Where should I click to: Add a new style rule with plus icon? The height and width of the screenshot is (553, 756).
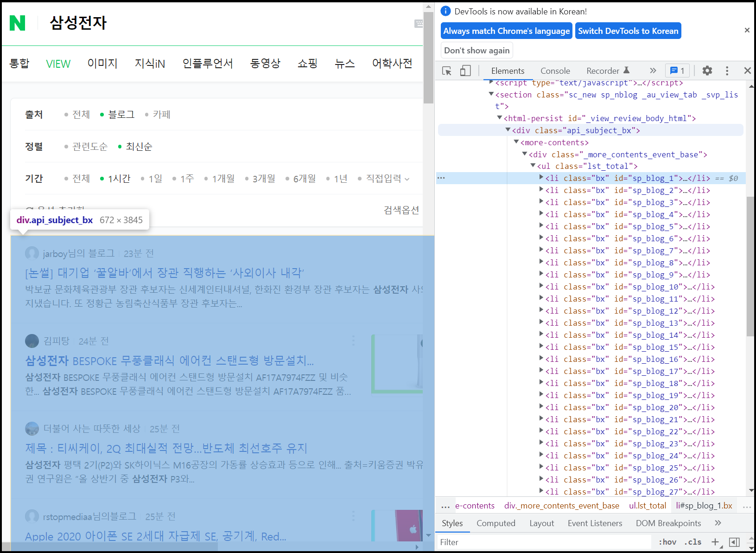point(715,542)
